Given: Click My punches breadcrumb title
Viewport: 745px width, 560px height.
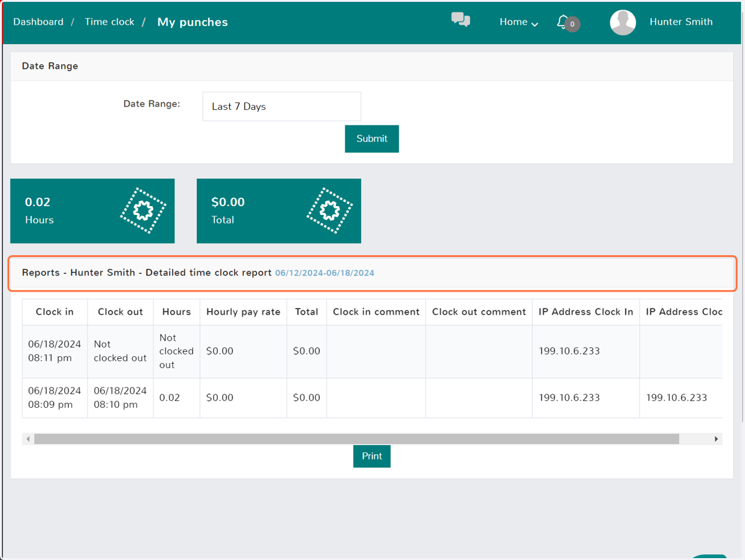Looking at the screenshot, I should click(192, 22).
